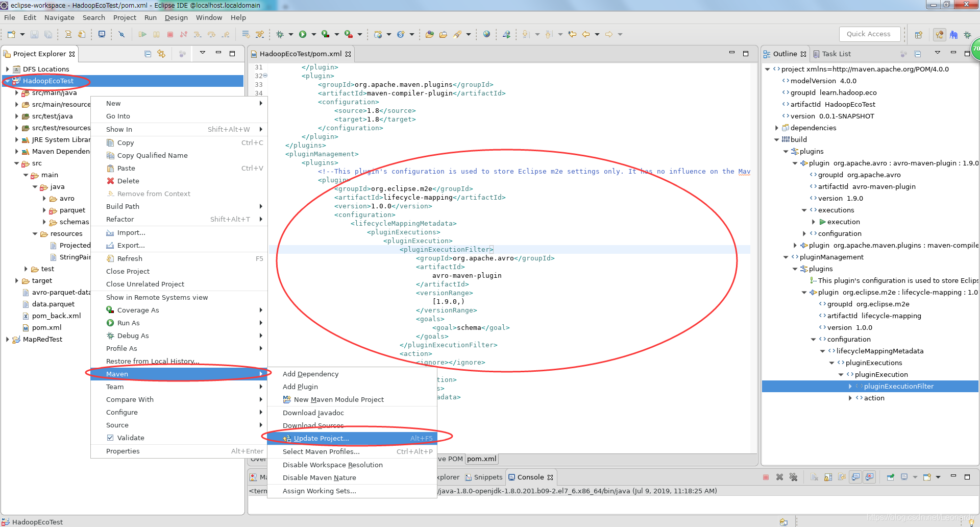Expand dependencies in the Outline
The width and height of the screenshot is (980, 527).
point(777,128)
